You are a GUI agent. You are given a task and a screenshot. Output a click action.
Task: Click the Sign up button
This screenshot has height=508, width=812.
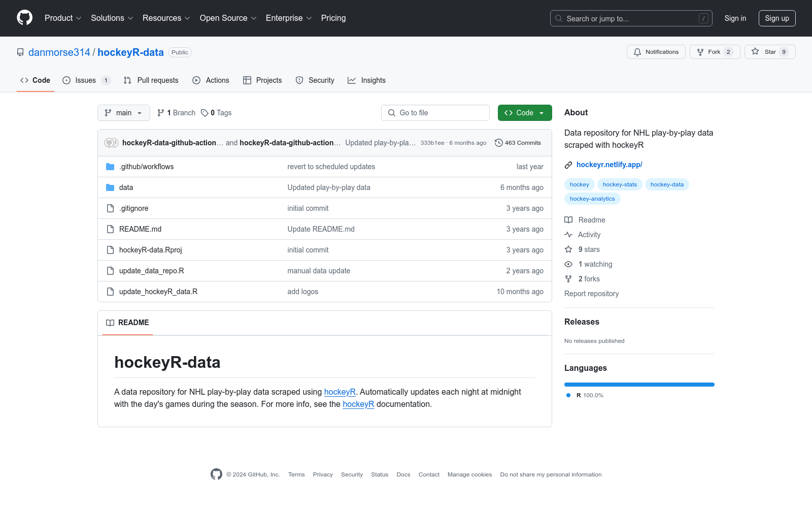click(777, 18)
